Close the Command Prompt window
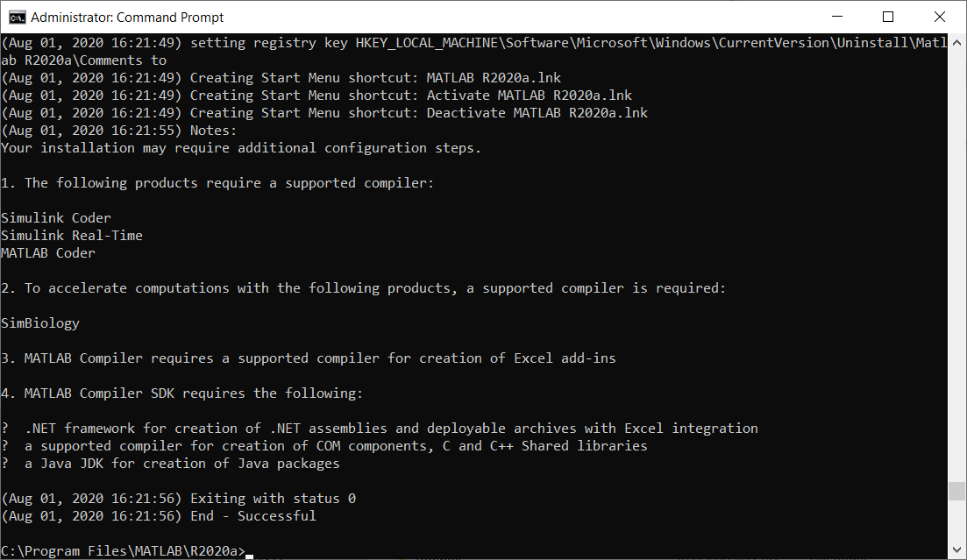 click(x=939, y=16)
